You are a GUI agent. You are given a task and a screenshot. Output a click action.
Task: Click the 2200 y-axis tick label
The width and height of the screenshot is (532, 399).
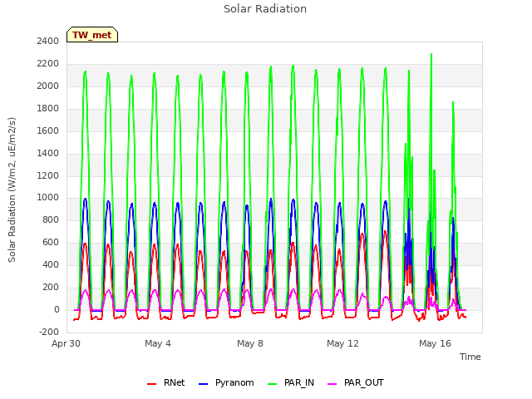(48, 63)
